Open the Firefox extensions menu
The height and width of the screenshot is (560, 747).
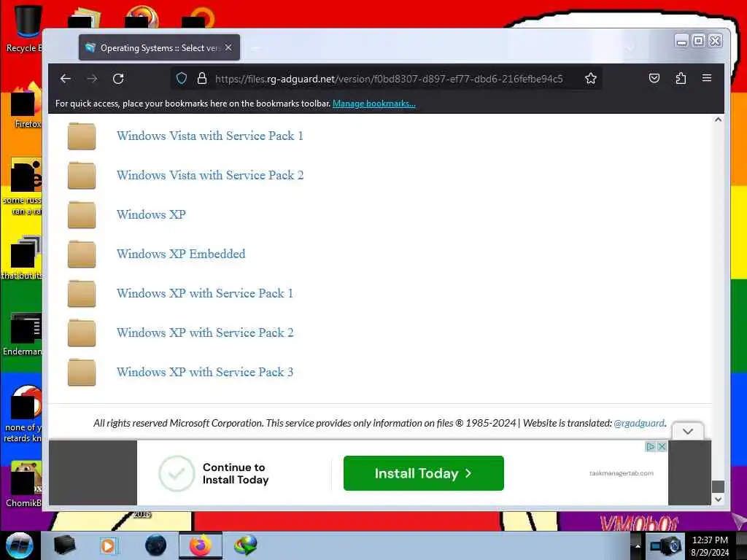(681, 78)
